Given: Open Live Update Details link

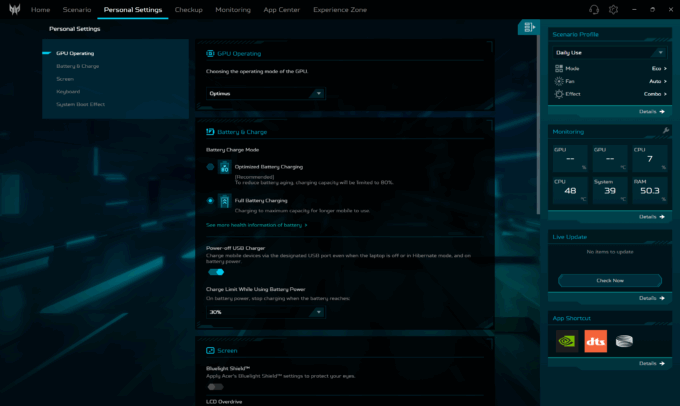Looking at the screenshot, I should pyautogui.click(x=651, y=298).
